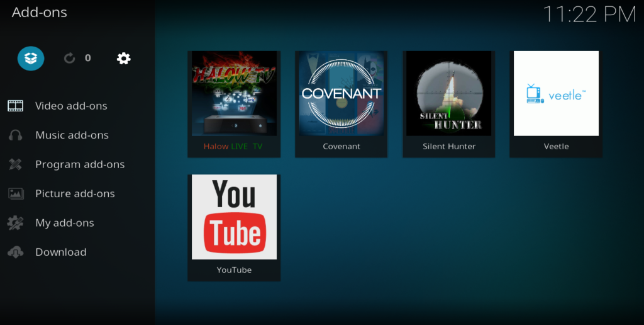This screenshot has width=644, height=325.
Task: Select Music add-ons menu entry
Action: (x=72, y=135)
